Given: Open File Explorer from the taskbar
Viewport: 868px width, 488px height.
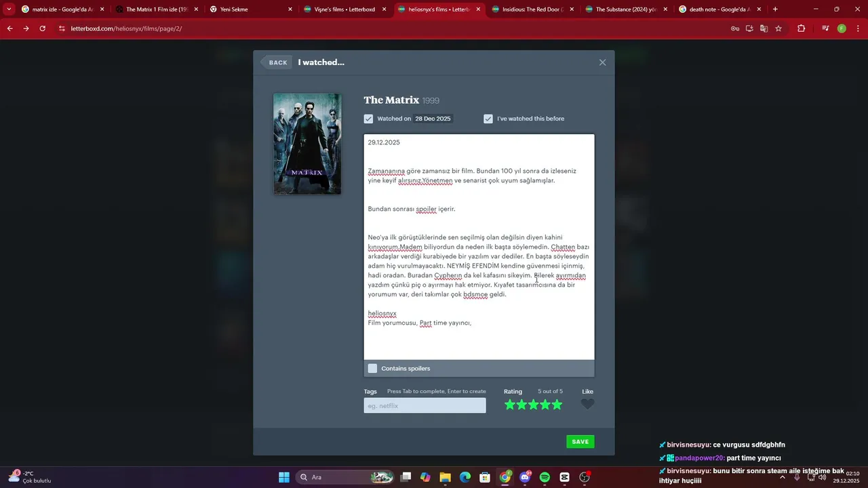Looking at the screenshot, I should (445, 477).
